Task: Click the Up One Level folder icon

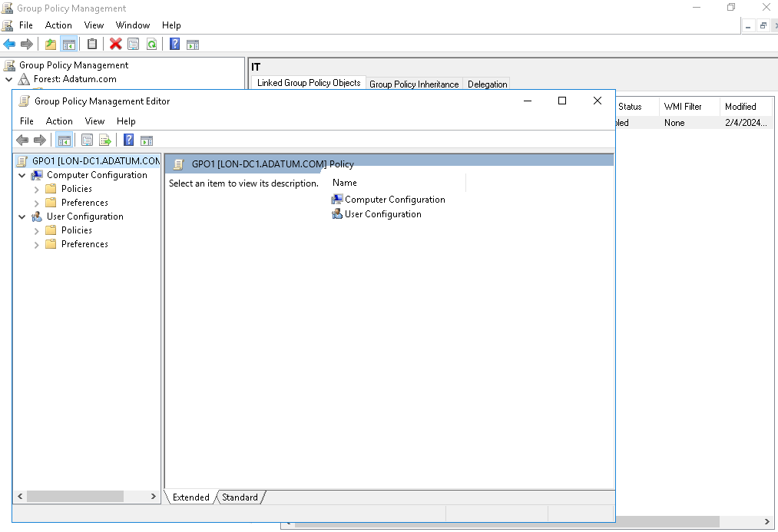Action: tap(51, 44)
